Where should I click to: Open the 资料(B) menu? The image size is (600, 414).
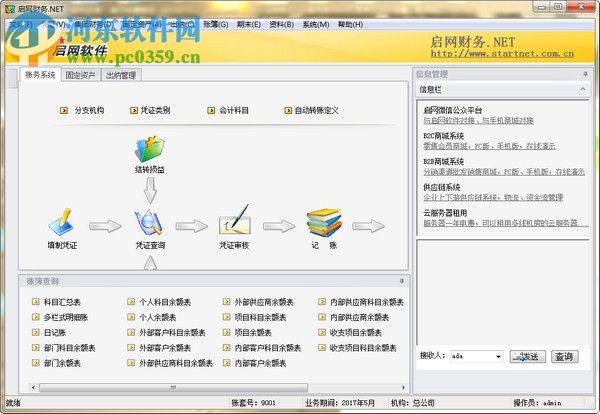tap(282, 24)
